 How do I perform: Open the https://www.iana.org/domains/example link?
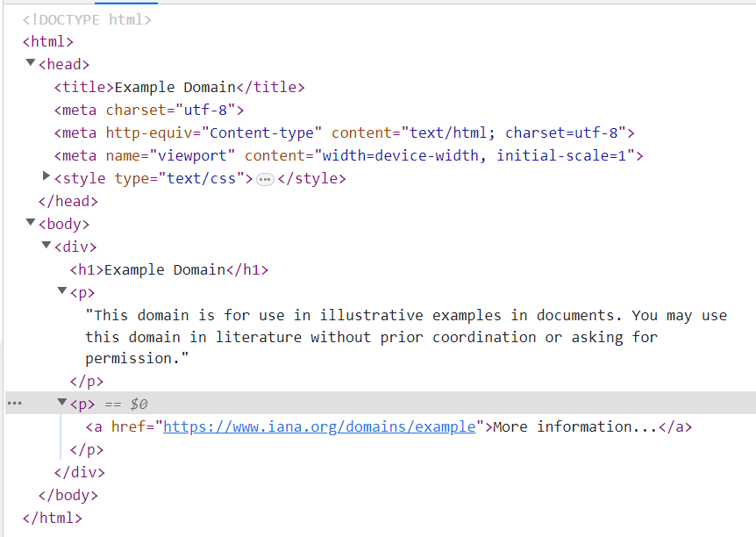pos(319,426)
